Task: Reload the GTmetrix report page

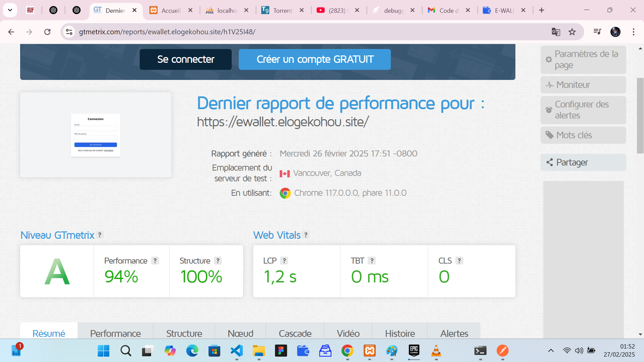Action: (x=47, y=32)
